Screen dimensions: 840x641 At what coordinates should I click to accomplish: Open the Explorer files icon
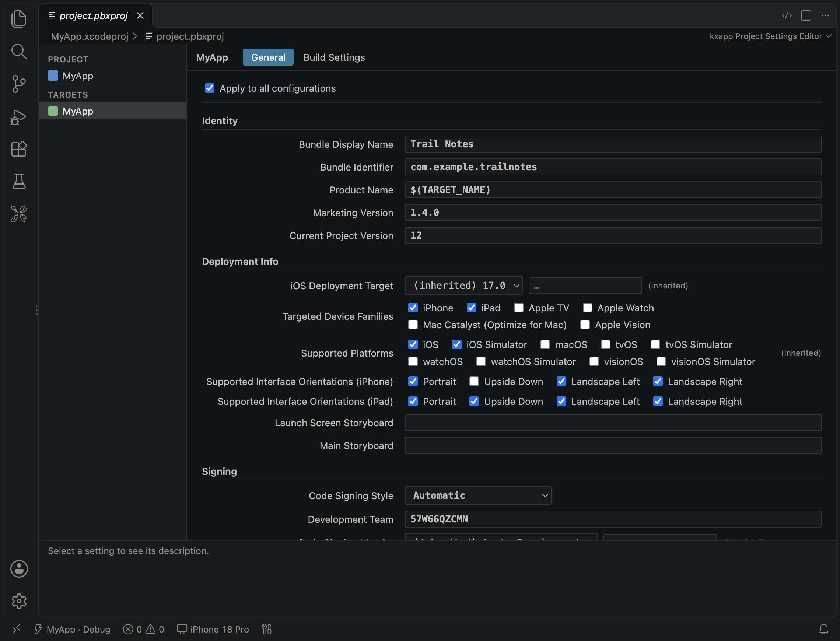[x=19, y=19]
